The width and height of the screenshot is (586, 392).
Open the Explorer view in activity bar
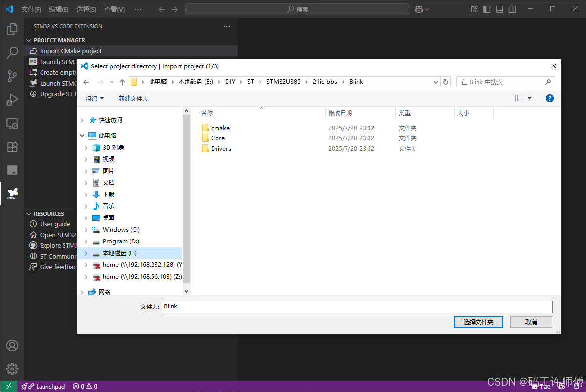[12, 29]
